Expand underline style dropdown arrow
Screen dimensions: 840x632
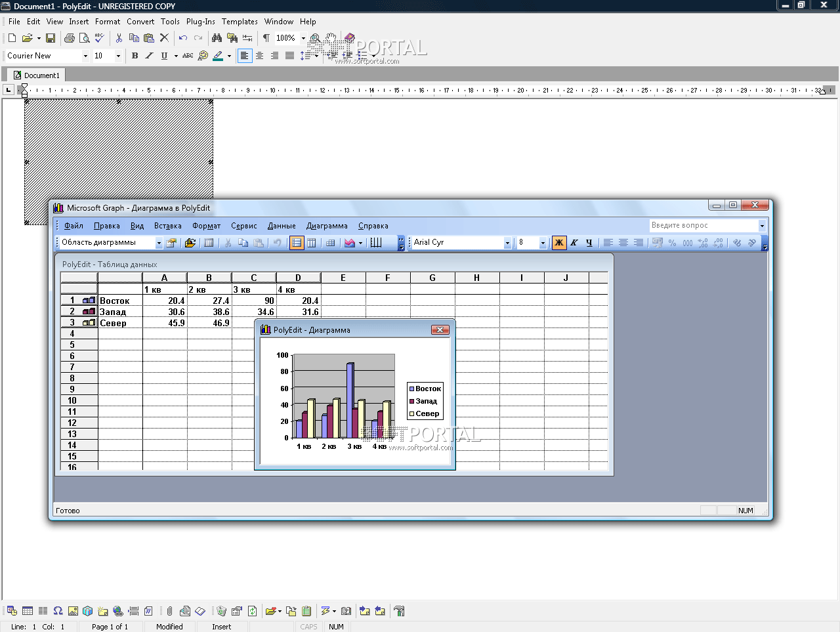coord(176,56)
